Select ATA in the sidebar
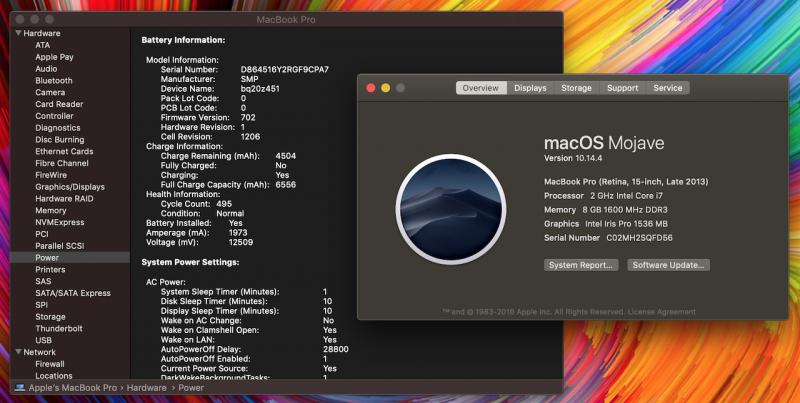This screenshot has width=800, height=403. [x=43, y=45]
